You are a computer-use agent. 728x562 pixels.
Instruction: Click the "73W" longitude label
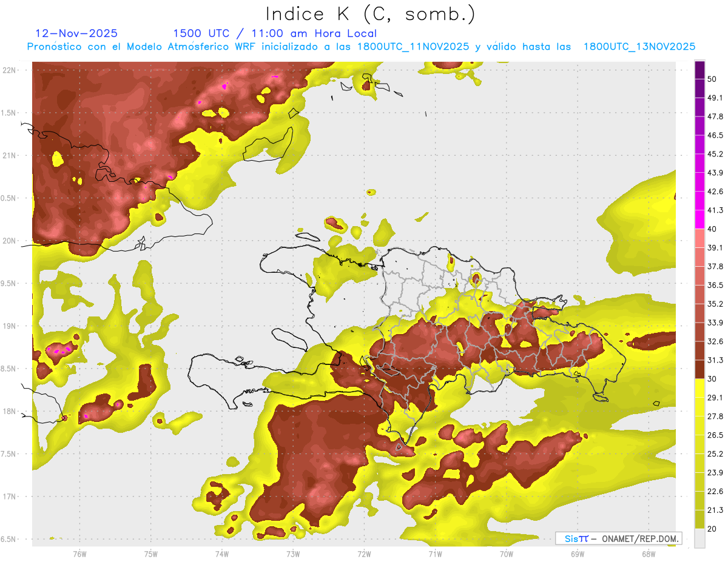(293, 554)
